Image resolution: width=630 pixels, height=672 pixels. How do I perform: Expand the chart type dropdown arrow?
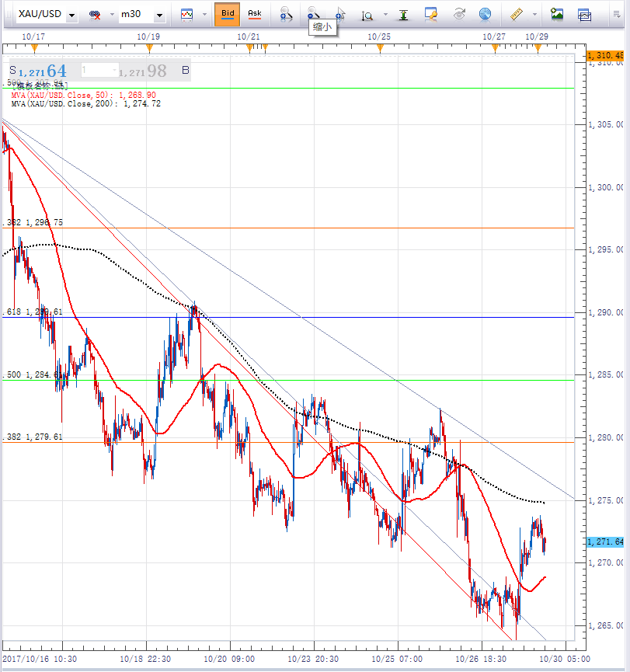pos(204,15)
